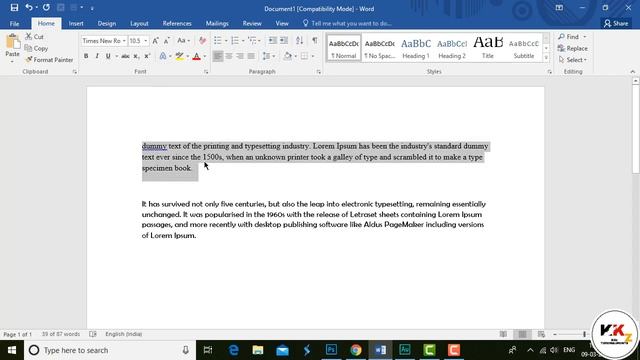Align text right
Image resolution: width=640 pixels, height=360 pixels.
[240, 56]
